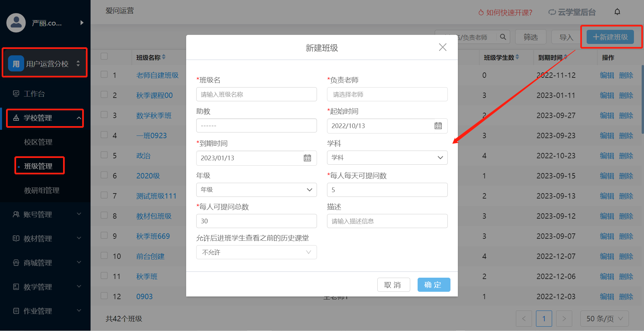644x331 pixels.
Task: Open calendar picker for 到期时间
Action: pos(307,158)
